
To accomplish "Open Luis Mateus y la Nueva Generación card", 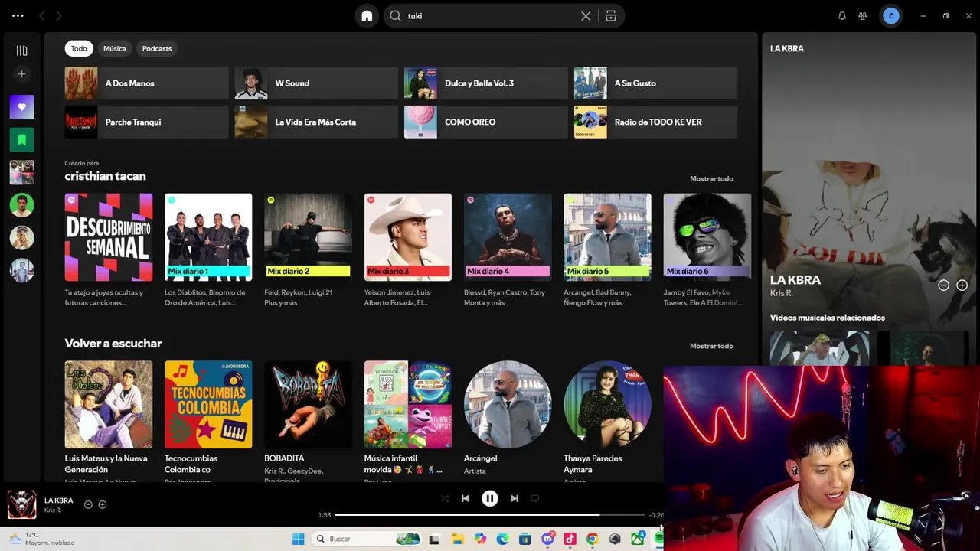I will [x=109, y=420].
